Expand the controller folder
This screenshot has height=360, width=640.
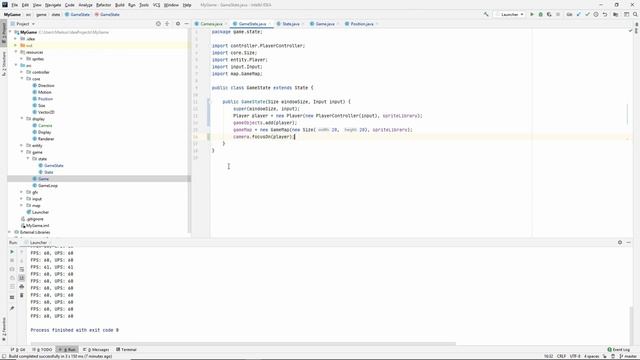22,72
